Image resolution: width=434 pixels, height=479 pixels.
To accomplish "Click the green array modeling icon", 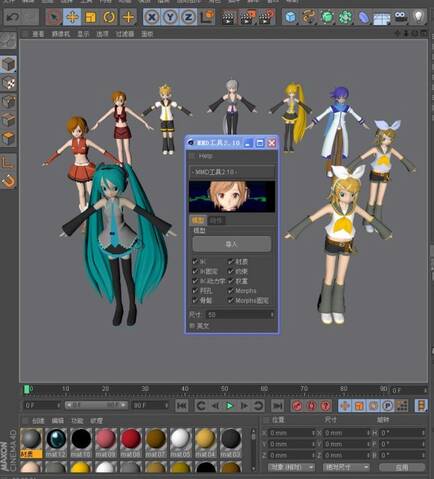I will point(345,17).
